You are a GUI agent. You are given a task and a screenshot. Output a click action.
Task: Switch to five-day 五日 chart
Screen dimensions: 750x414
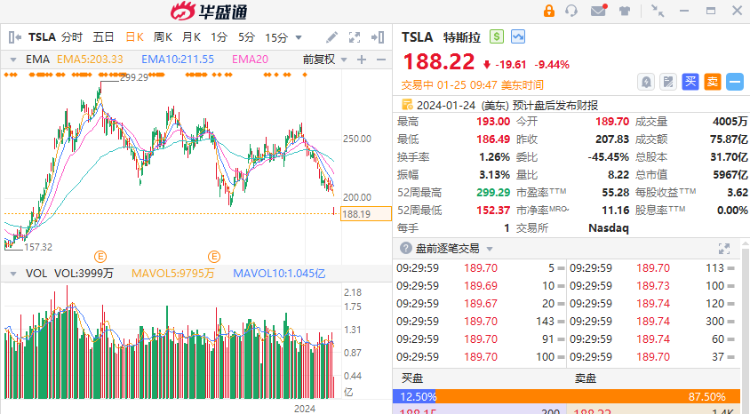(103, 37)
